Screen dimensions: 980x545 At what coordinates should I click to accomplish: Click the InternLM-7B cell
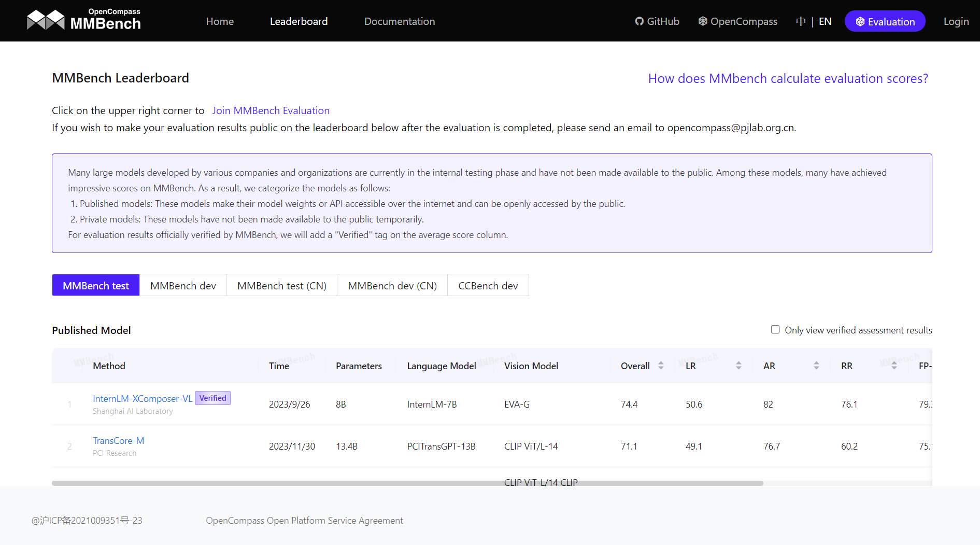[432, 404]
